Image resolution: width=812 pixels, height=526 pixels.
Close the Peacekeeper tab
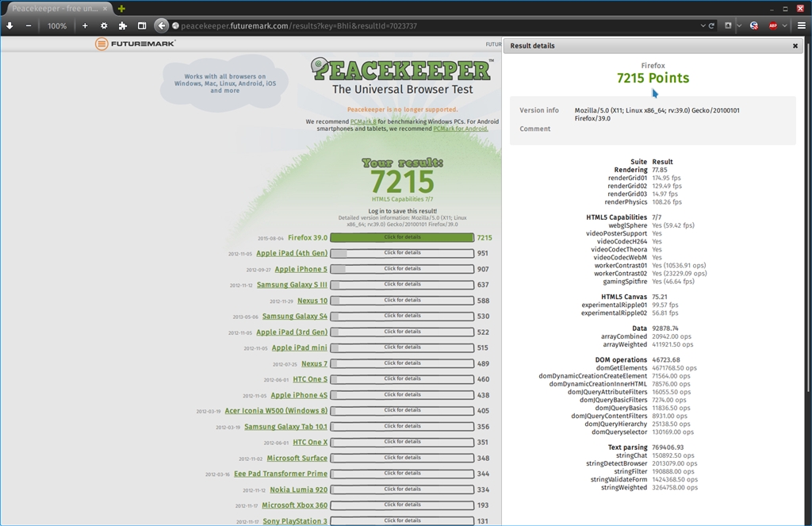pyautogui.click(x=105, y=8)
